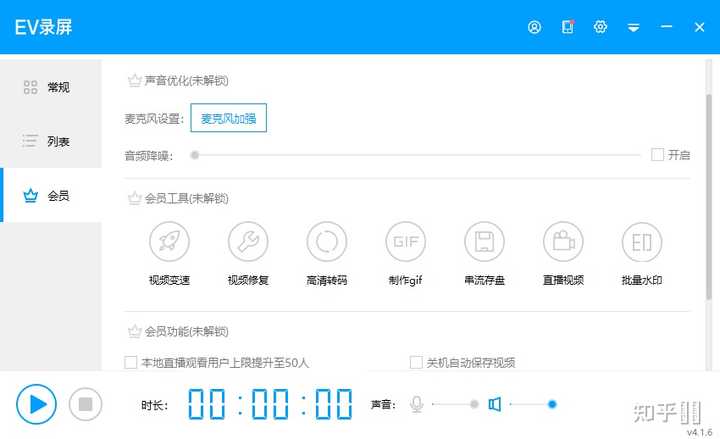The height and width of the screenshot is (439, 720).
Task: Open the 视频变速 rocket tool
Action: [x=169, y=242]
